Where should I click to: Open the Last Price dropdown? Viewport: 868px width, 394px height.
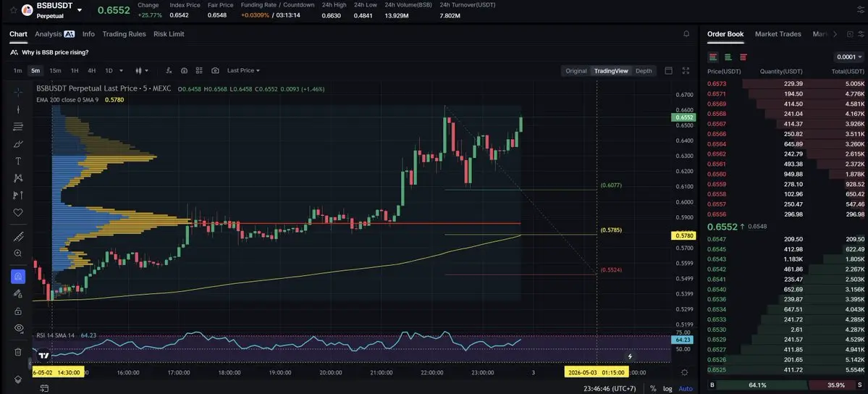243,70
